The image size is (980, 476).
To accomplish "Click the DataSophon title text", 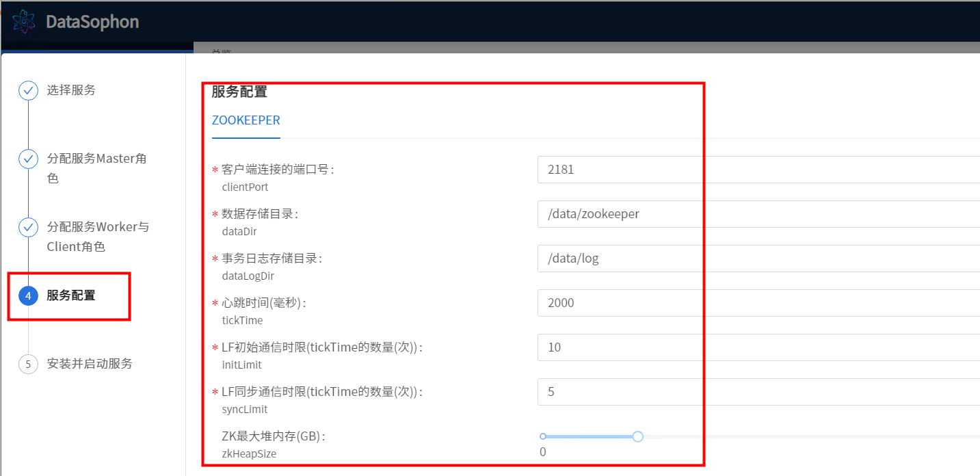I will click(x=92, y=22).
